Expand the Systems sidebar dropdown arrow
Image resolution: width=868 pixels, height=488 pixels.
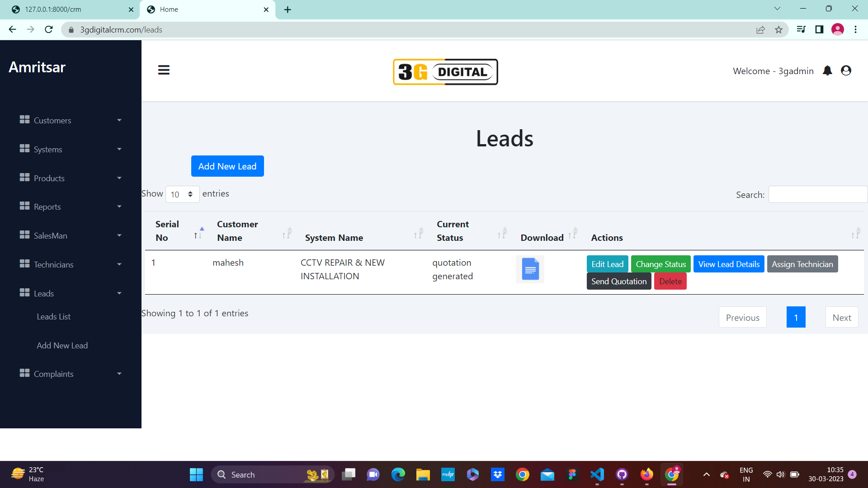tap(119, 149)
